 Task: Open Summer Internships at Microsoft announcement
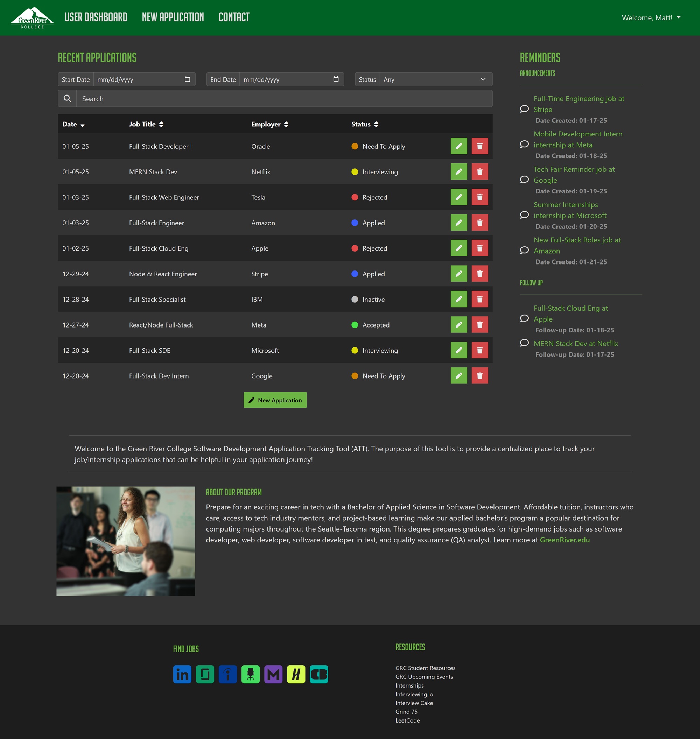(570, 210)
